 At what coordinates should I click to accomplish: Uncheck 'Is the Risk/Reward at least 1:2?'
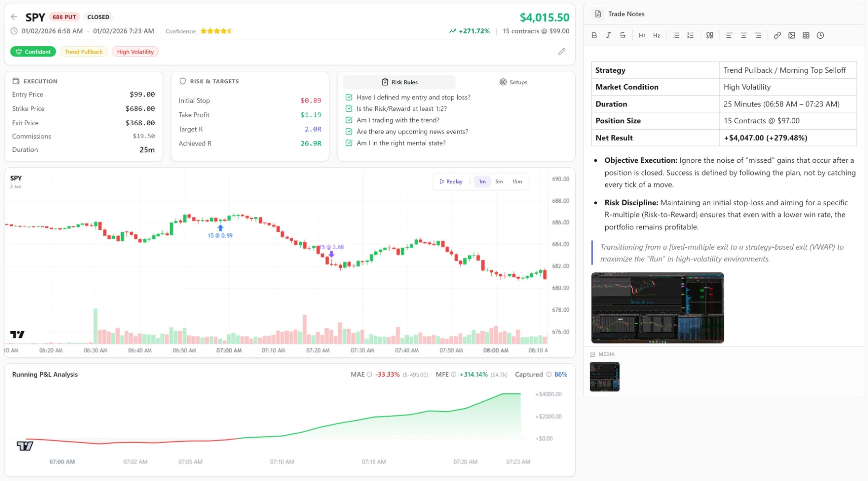[349, 109]
